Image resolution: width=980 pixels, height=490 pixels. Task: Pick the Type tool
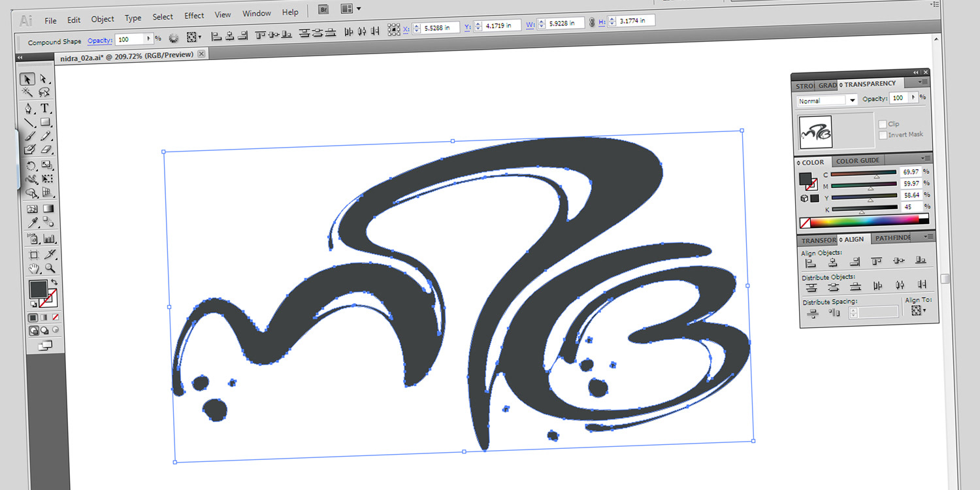pyautogui.click(x=45, y=108)
